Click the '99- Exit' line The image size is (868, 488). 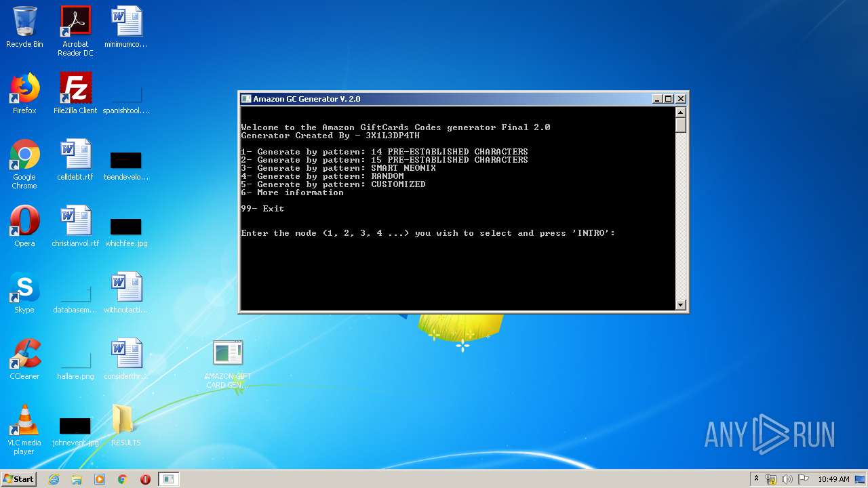click(262, 209)
